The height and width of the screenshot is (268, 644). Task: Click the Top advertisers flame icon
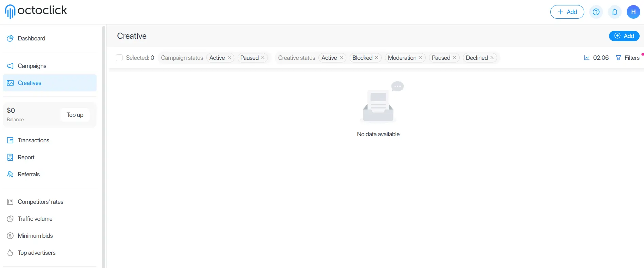10,253
